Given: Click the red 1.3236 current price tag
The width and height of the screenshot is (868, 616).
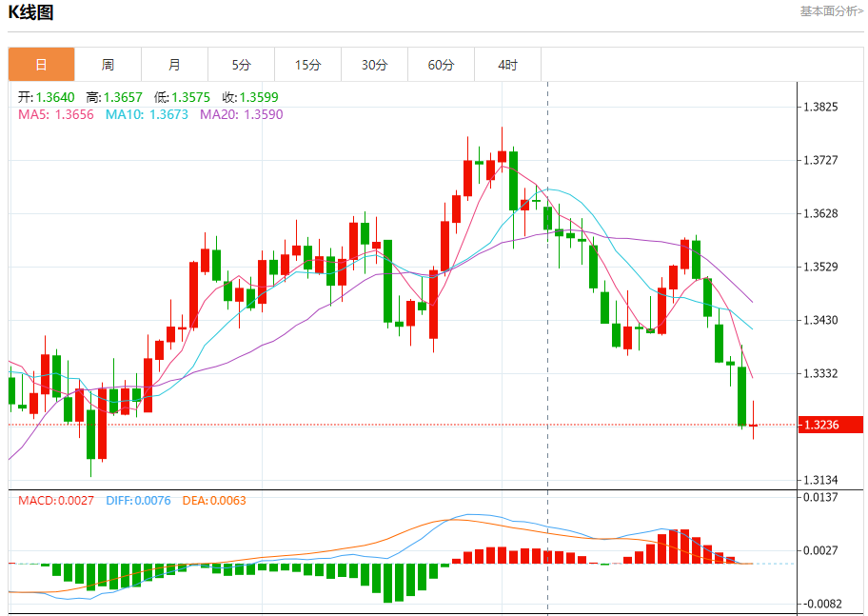Looking at the screenshot, I should pyautogui.click(x=830, y=425).
